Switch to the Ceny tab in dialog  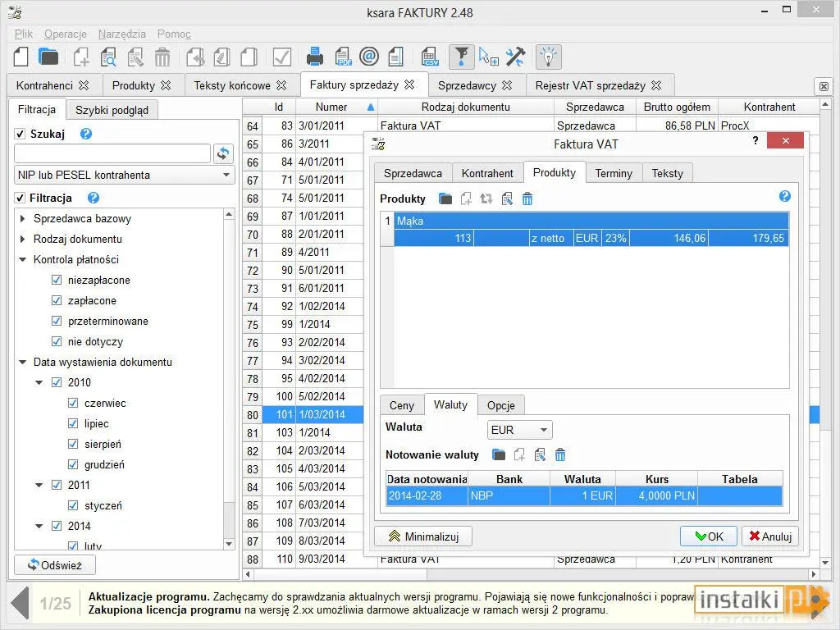[402, 405]
